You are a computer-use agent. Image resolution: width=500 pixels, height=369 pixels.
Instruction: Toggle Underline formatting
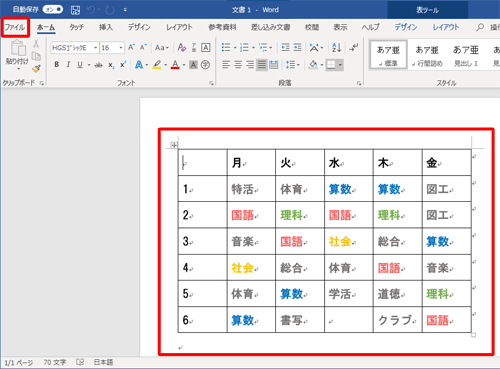coord(80,65)
